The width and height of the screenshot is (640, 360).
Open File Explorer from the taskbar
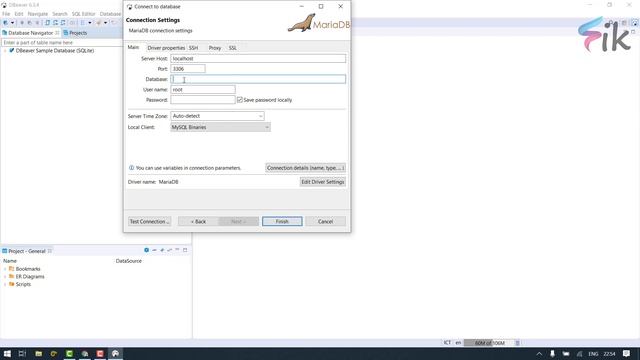[38, 353]
